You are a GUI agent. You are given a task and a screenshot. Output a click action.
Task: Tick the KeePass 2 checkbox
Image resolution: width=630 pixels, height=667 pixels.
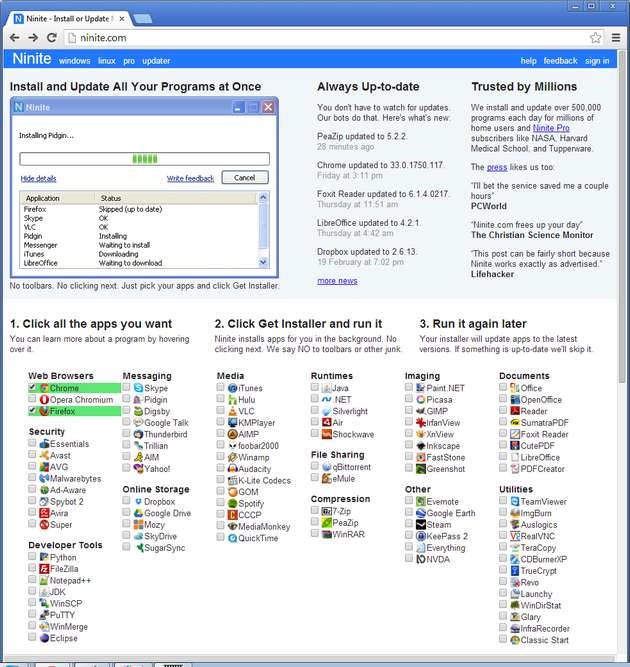click(x=409, y=535)
